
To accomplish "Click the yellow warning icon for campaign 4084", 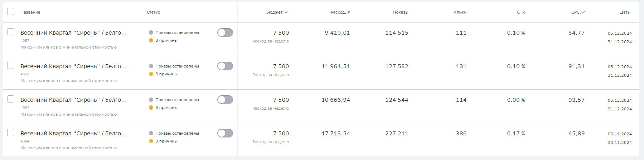I will point(151,141).
